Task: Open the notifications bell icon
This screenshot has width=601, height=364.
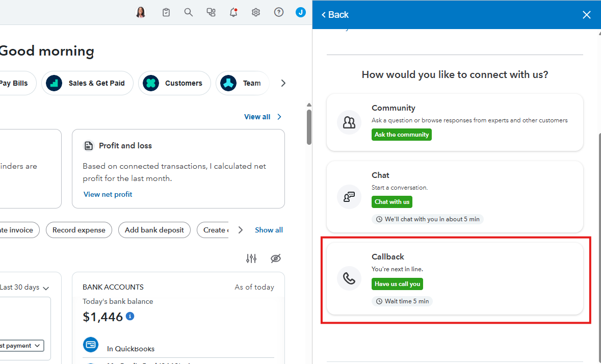Action: pyautogui.click(x=233, y=13)
